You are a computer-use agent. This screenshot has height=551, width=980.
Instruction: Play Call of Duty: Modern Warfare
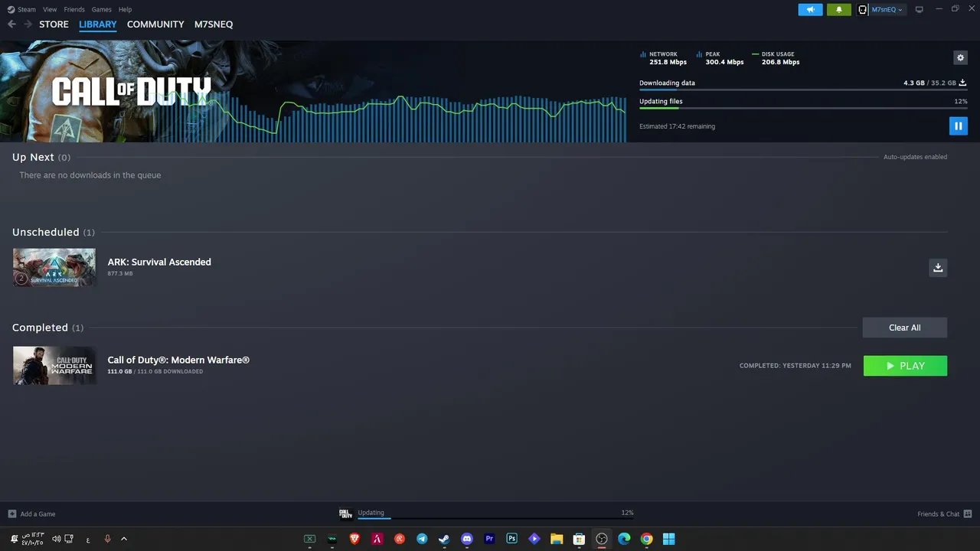coord(905,366)
